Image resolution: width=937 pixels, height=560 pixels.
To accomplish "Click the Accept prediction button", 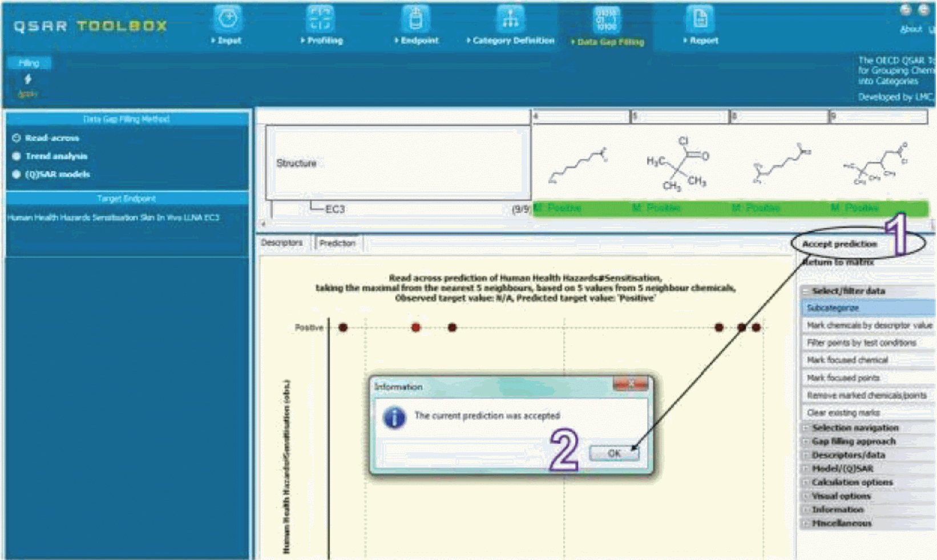I will tap(839, 244).
